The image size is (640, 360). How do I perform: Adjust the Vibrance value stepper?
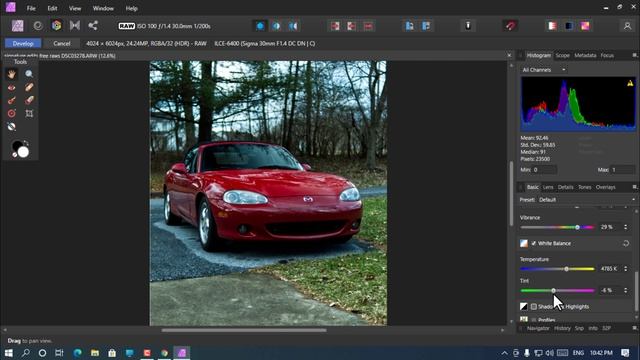point(625,227)
